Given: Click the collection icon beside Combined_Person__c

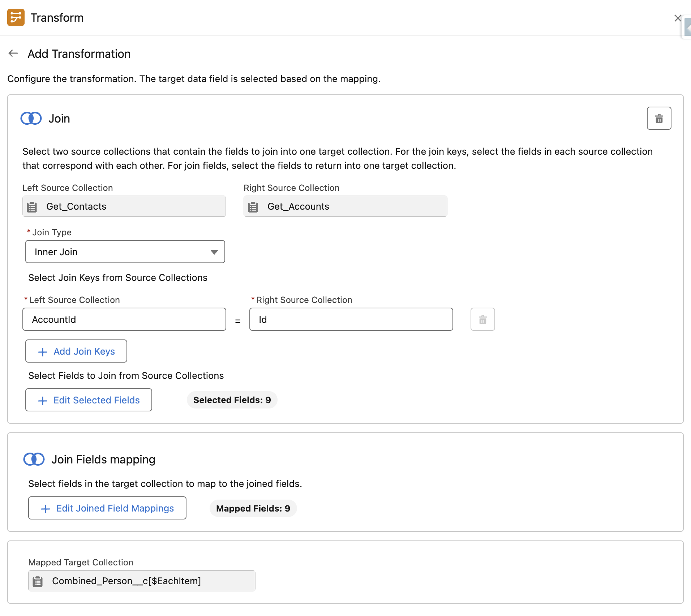Looking at the screenshot, I should [x=38, y=581].
